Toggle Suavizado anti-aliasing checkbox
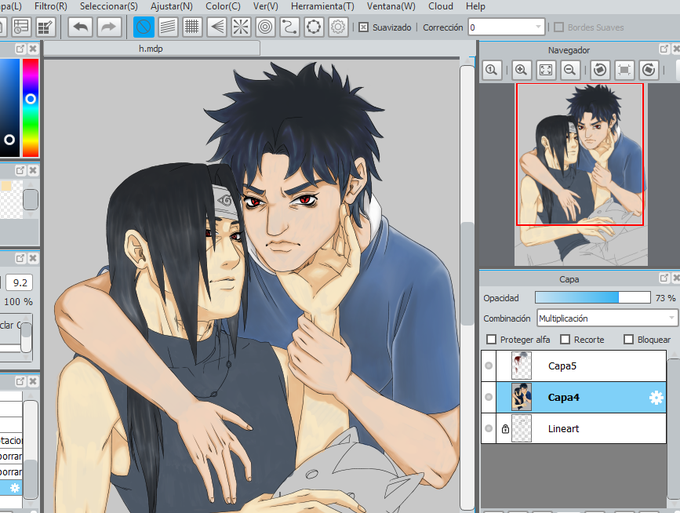This screenshot has height=513, width=680. [363, 27]
